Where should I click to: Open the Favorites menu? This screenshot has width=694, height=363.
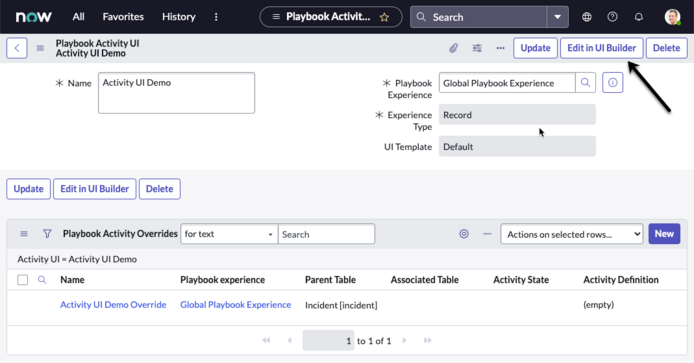[x=123, y=17]
